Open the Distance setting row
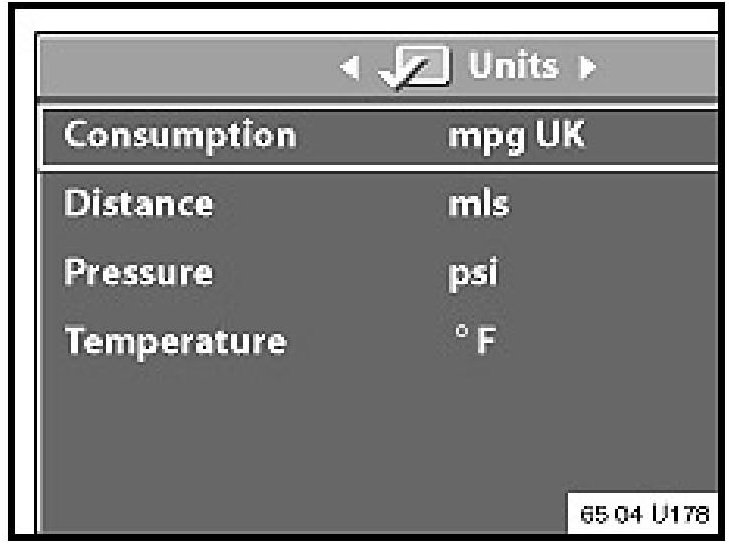The image size is (729, 547). point(380,204)
